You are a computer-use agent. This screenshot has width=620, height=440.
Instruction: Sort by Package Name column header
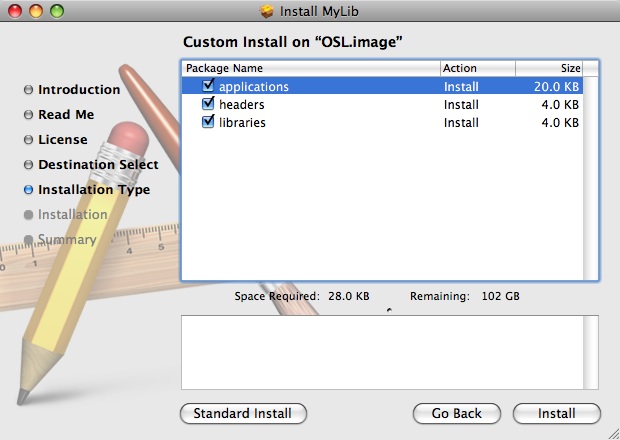click(310, 68)
